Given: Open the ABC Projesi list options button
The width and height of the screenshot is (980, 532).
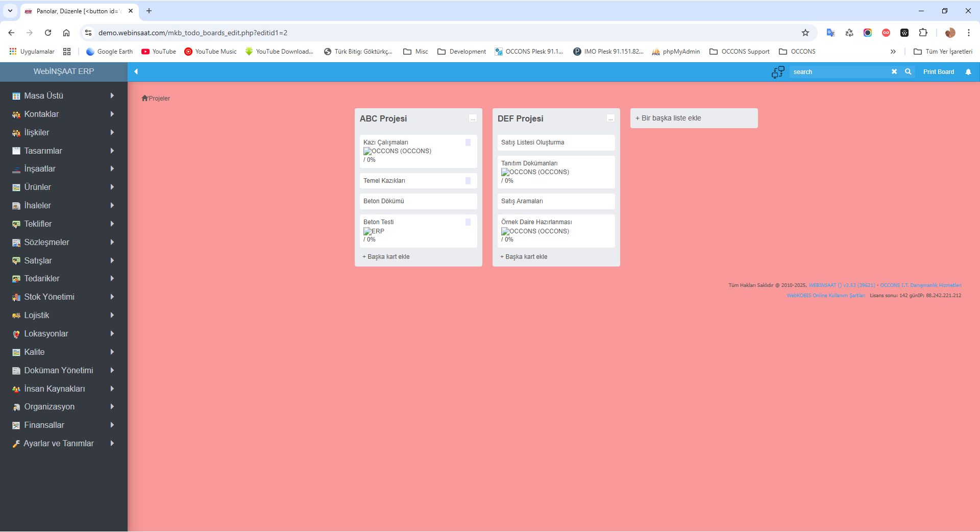Looking at the screenshot, I should [473, 118].
